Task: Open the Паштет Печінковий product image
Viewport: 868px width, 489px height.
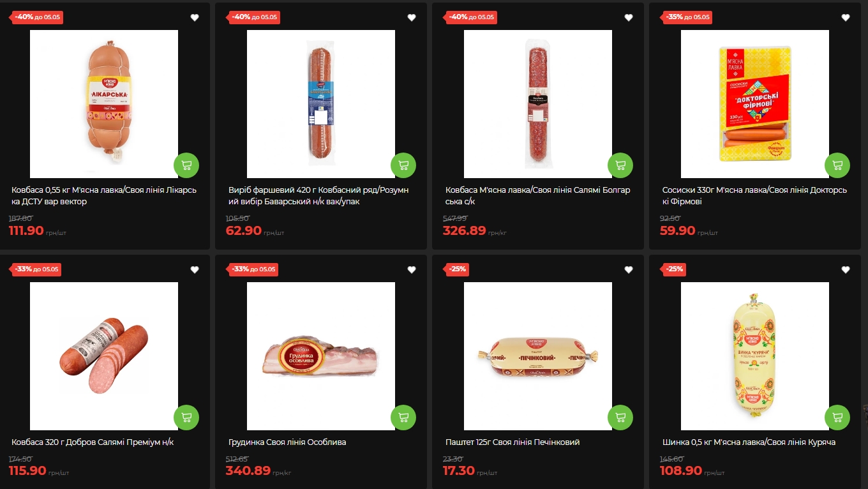Action: point(538,356)
